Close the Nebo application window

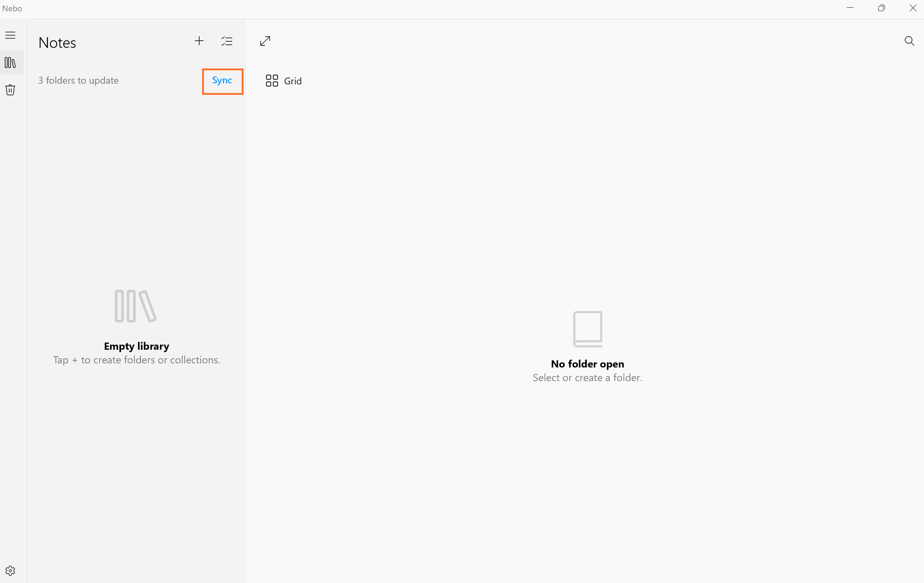[912, 8]
